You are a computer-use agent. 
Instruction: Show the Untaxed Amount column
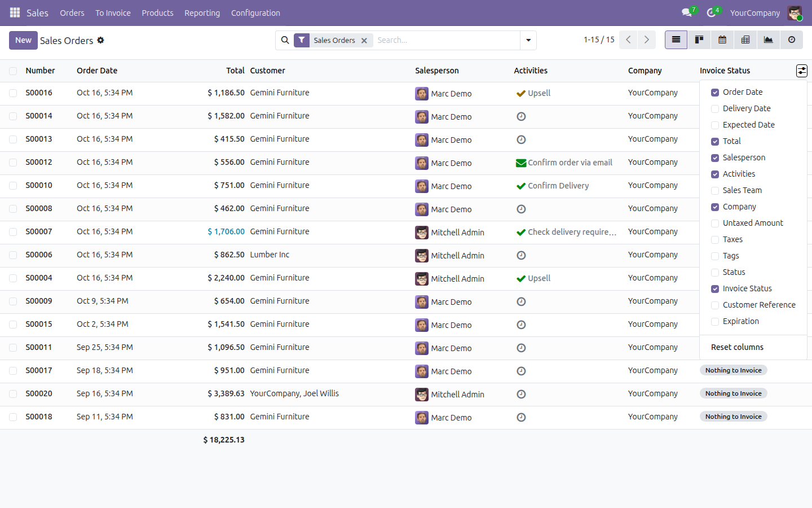click(x=715, y=224)
